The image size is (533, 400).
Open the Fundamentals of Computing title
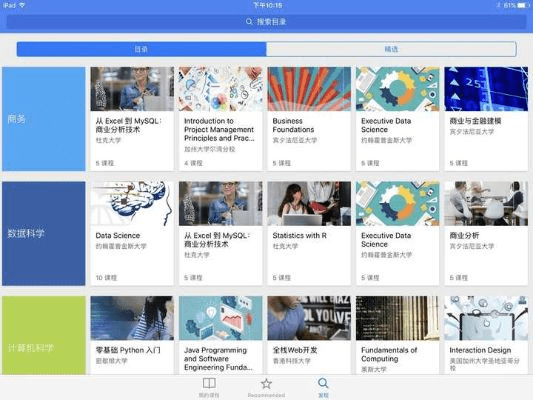tap(389, 354)
